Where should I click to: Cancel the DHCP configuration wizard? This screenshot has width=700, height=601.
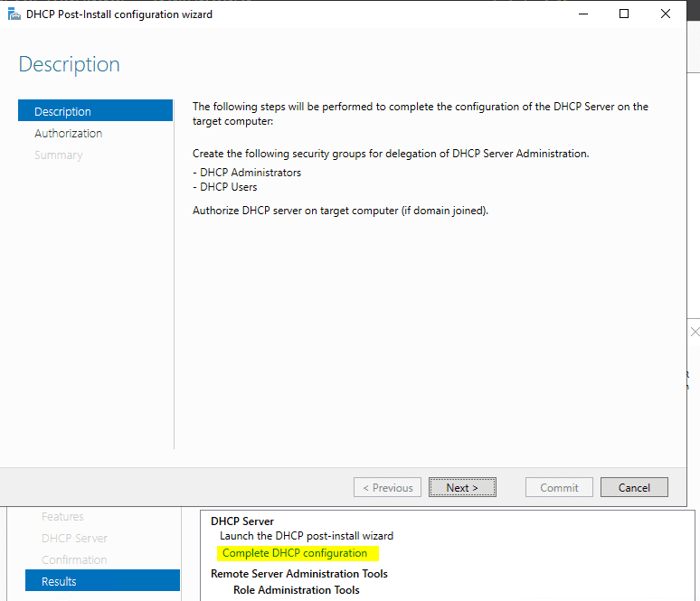(634, 487)
